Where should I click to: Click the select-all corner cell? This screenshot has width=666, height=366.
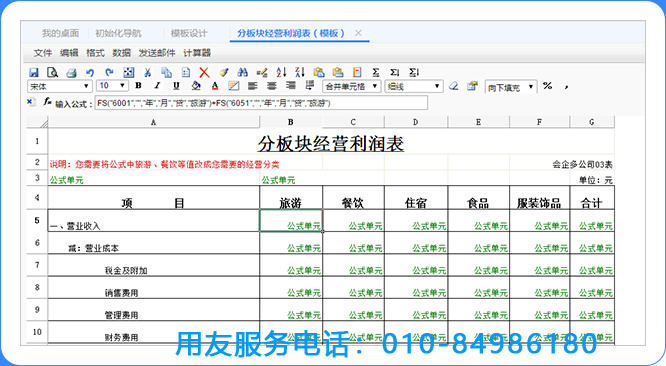[37, 122]
